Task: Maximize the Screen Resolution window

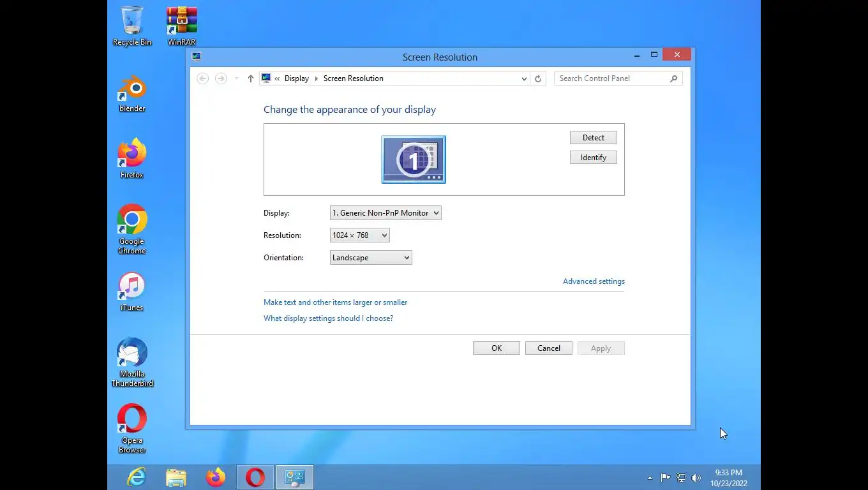Action: (x=654, y=56)
